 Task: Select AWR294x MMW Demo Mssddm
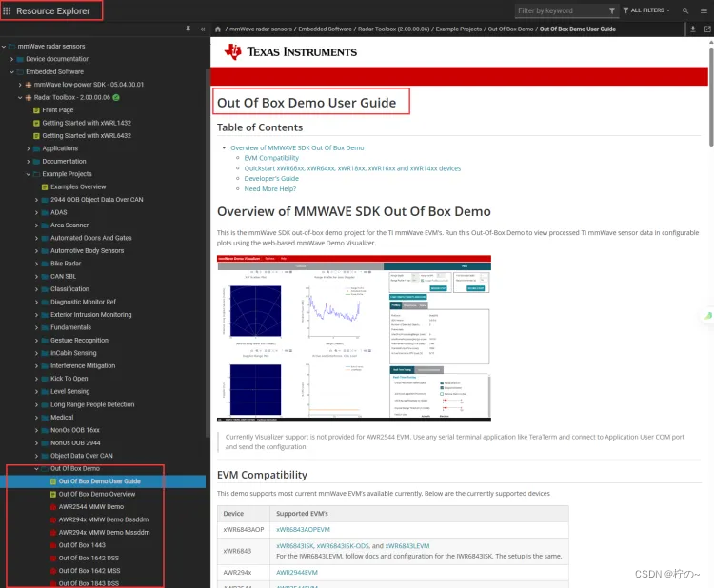105,532
